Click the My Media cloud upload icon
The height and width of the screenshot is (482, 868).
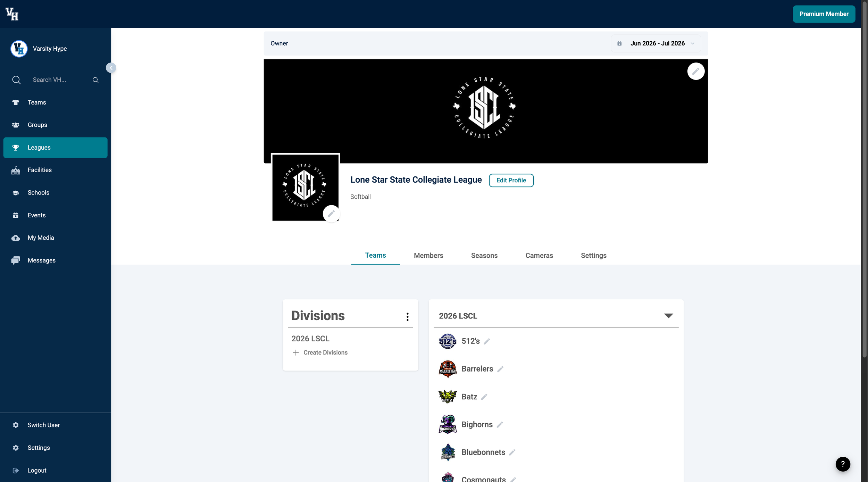(x=16, y=238)
